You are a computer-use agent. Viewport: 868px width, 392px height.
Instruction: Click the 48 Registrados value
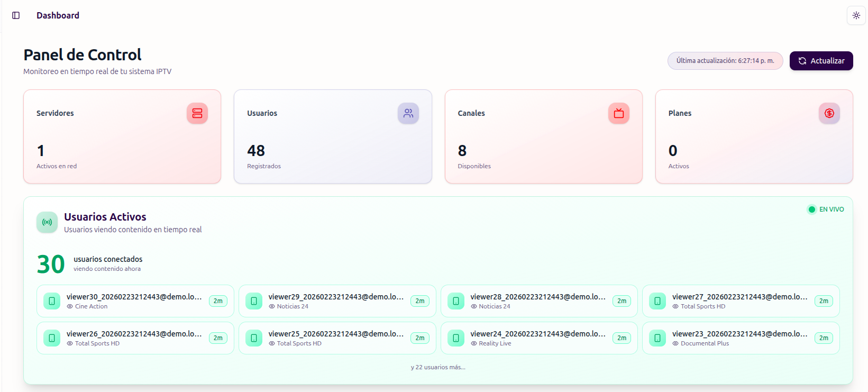[256, 151]
